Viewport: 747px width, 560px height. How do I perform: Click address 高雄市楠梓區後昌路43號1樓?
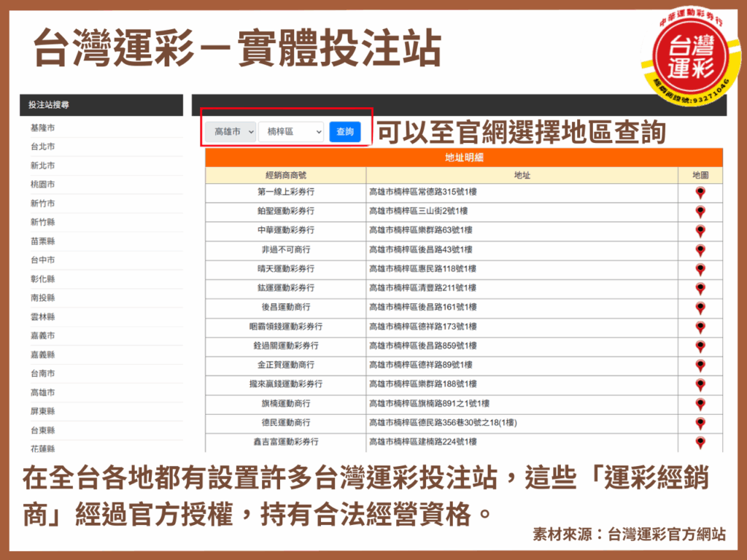click(421, 249)
